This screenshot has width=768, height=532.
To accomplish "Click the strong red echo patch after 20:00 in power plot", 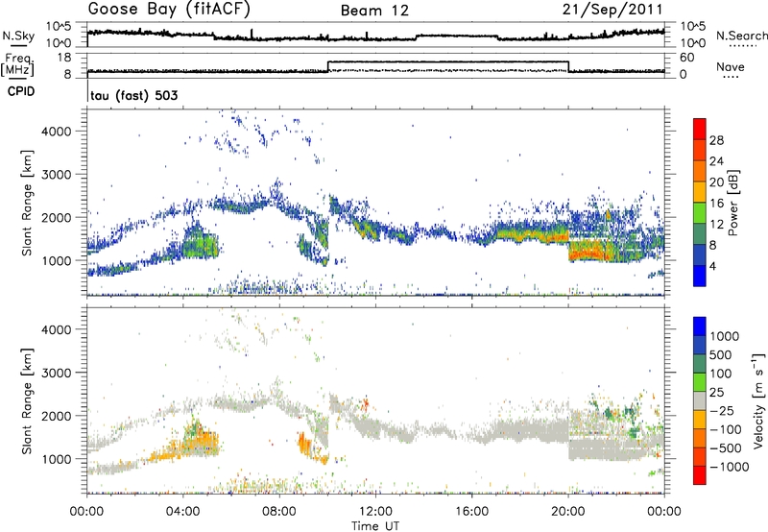I will tap(587, 254).
